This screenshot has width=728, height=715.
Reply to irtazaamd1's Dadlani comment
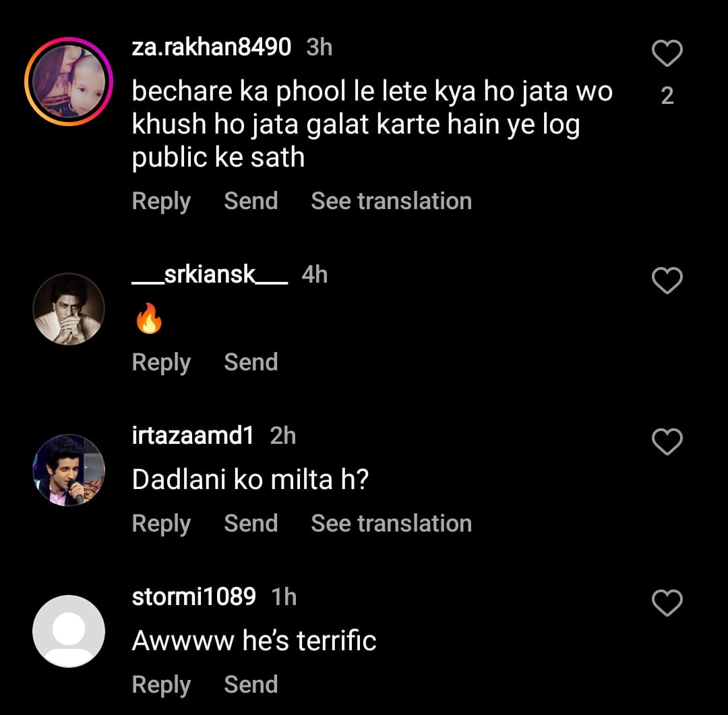pos(161,523)
